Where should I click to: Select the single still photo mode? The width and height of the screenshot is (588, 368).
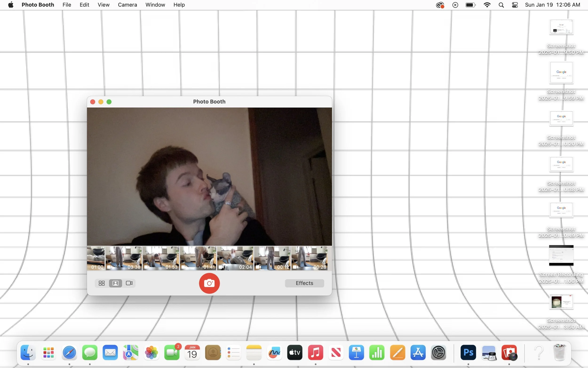[x=115, y=283]
